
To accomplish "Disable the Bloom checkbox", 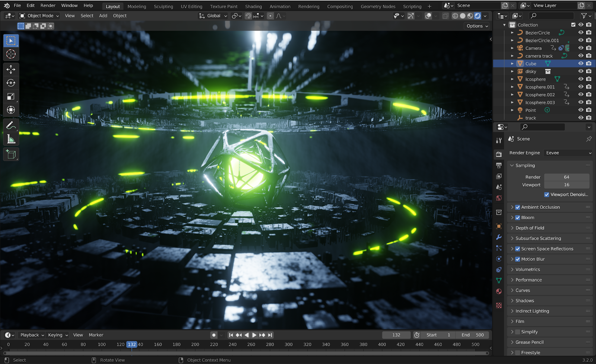I will pos(517,218).
